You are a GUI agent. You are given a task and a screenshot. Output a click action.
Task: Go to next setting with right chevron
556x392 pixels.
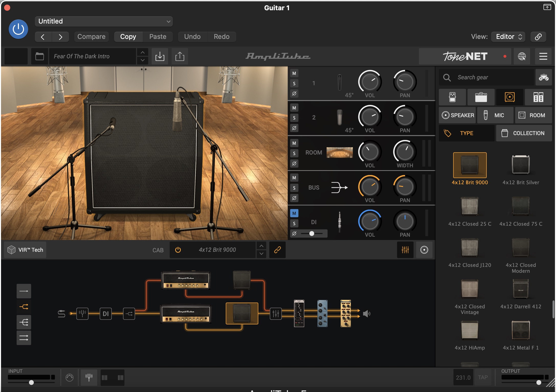click(60, 37)
